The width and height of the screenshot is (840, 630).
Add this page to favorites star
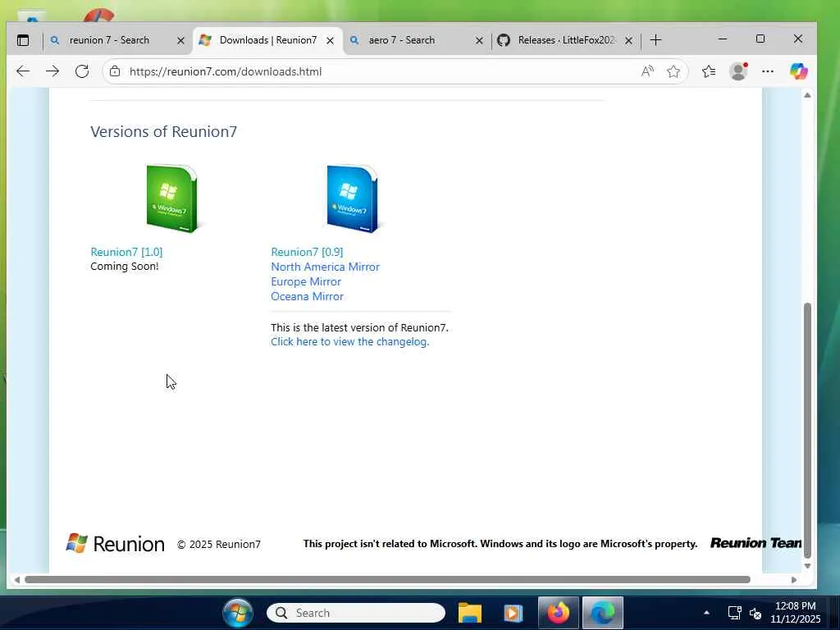[673, 71]
